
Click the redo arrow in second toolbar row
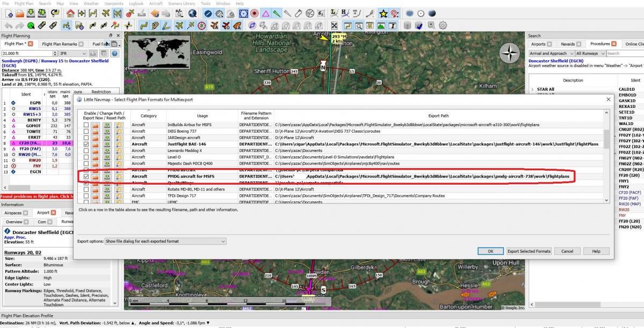19,25
